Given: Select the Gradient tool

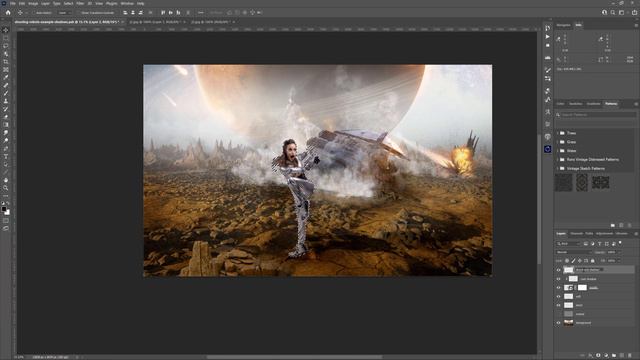Looking at the screenshot, I should coord(5,124).
